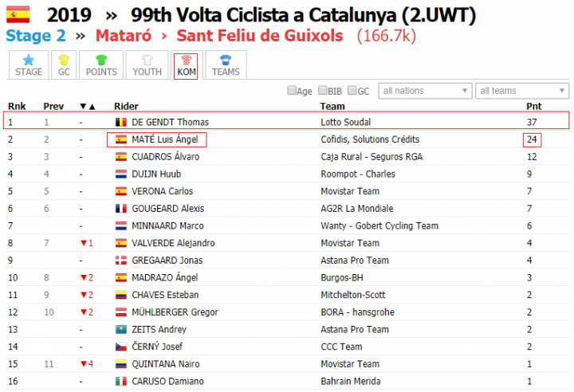
Task: Click Czech flag beside ČERNÝ Josef
Action: (121, 347)
